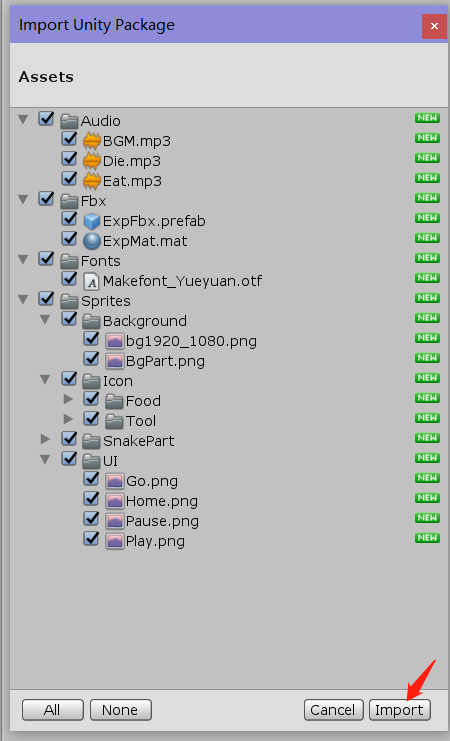The height and width of the screenshot is (741, 450).
Task: Uncheck the Sprites folder checkbox
Action: click(x=46, y=298)
